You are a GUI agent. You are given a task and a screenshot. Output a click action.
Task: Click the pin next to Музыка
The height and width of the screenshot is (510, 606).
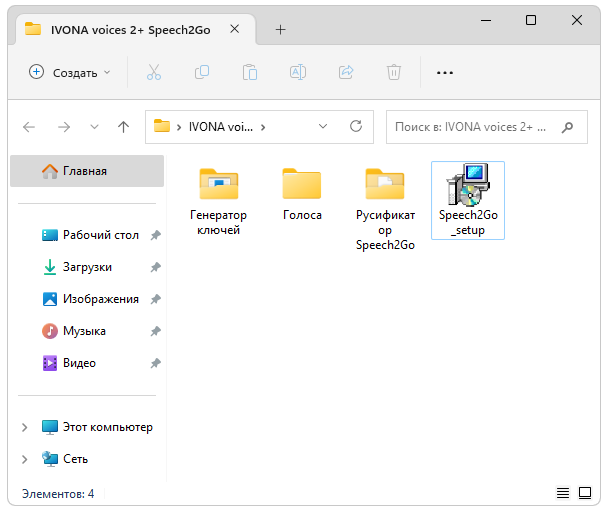(155, 331)
